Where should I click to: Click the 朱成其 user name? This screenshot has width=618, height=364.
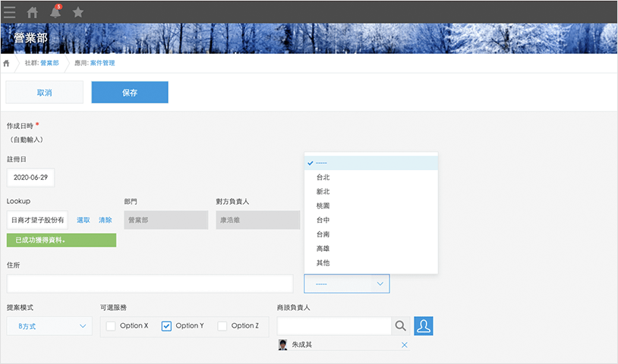302,345
